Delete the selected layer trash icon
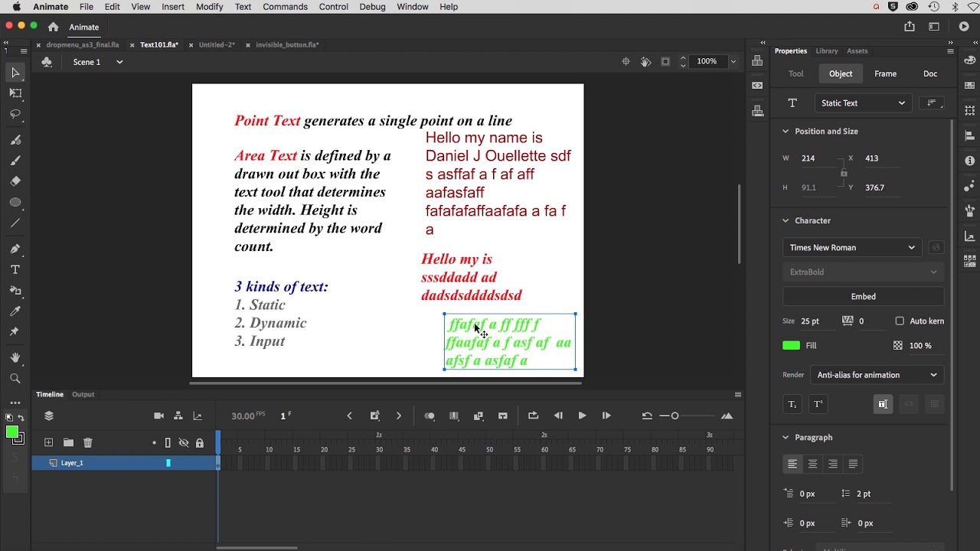This screenshot has width=980, height=551. pyautogui.click(x=88, y=442)
